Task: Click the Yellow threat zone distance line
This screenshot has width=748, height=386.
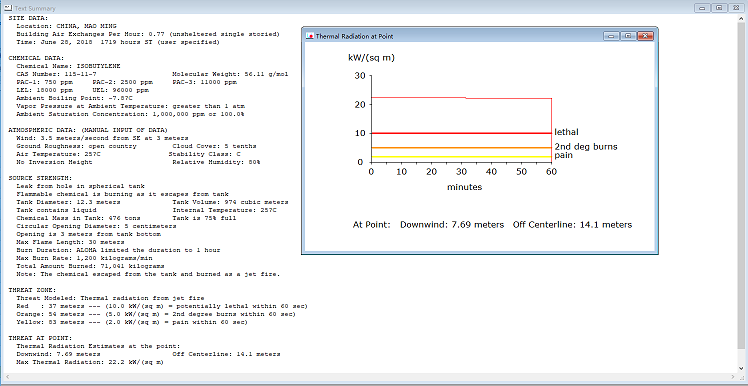Action: click(132, 323)
